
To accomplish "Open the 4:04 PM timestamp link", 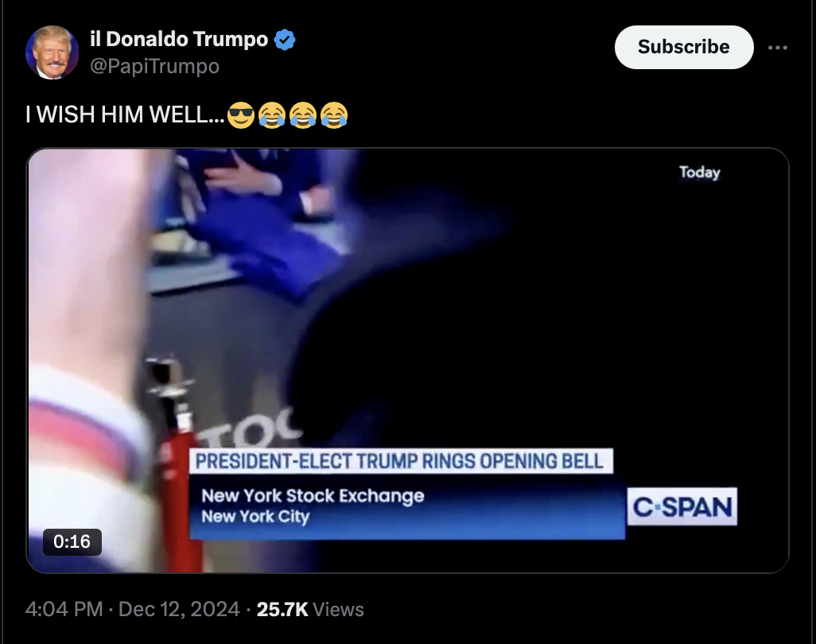I will [64, 609].
